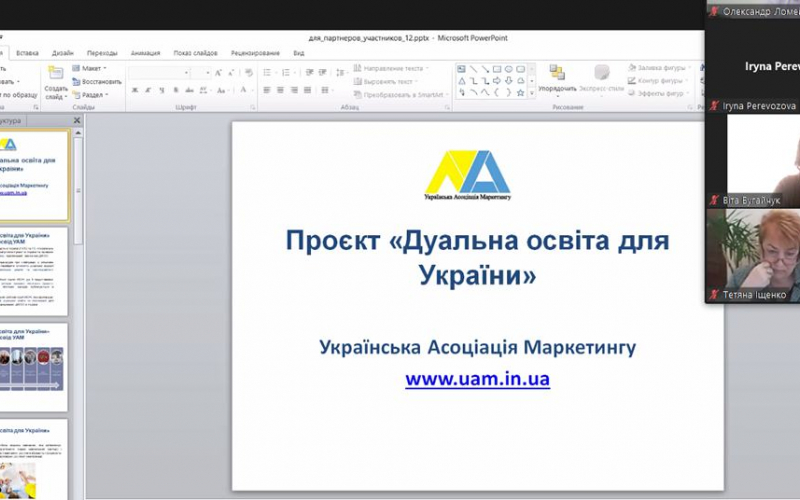Click the Восстановить reset slide button
Image resolution: width=800 pixels, height=500 pixels.
(96, 82)
